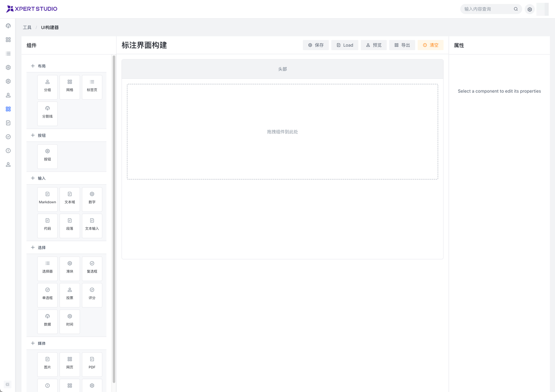Click the 工具 breadcrumb link

27,27
